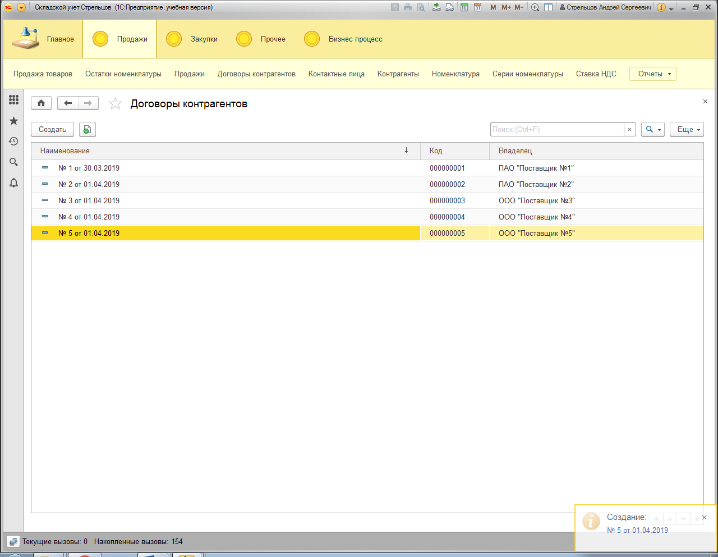Screen dimensions: 718x557
Task: Click user Стрельцов Андрей Сергеевич
Action: (605, 7)
